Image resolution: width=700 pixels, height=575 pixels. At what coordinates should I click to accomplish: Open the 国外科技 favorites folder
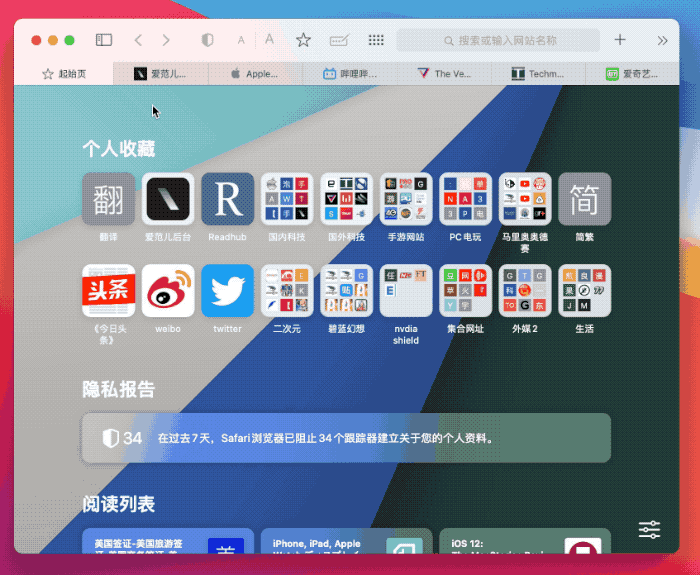[x=346, y=199]
